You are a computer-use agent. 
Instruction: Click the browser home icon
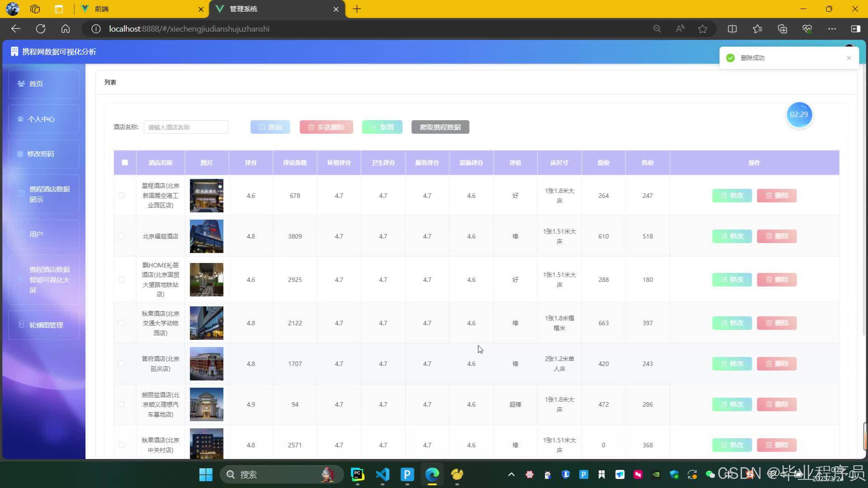coord(66,29)
